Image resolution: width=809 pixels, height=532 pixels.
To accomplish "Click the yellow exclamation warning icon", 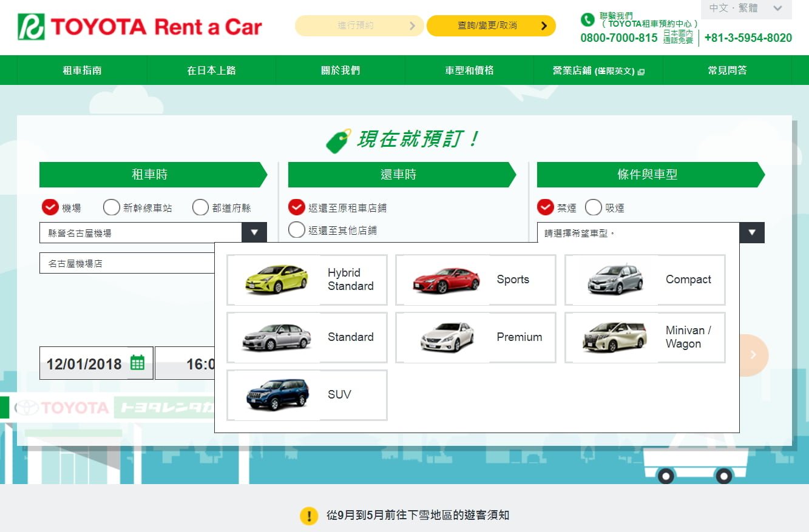I will click(x=309, y=516).
